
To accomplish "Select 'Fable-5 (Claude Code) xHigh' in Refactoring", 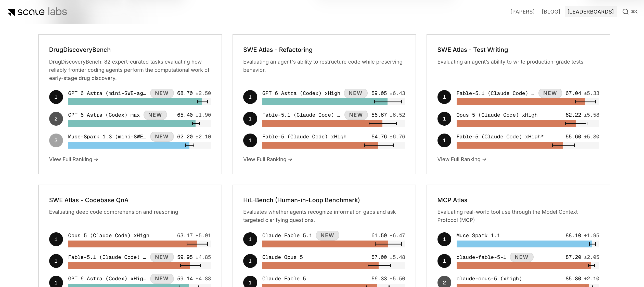I will 304,137.
